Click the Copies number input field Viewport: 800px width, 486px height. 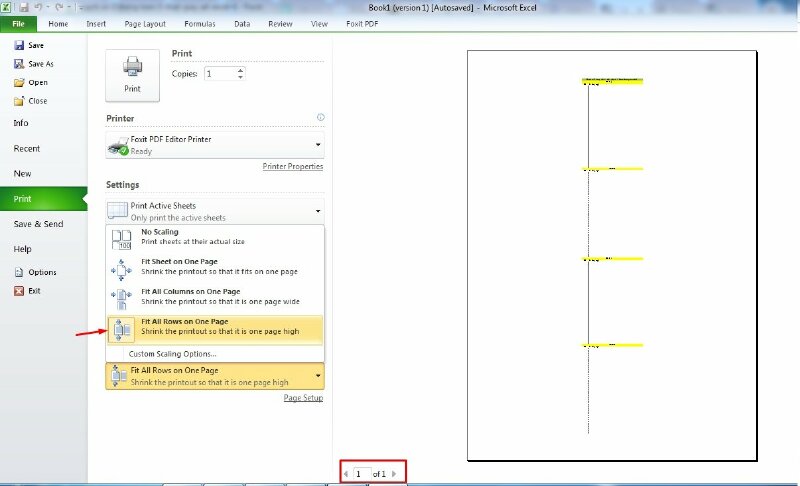[x=220, y=74]
